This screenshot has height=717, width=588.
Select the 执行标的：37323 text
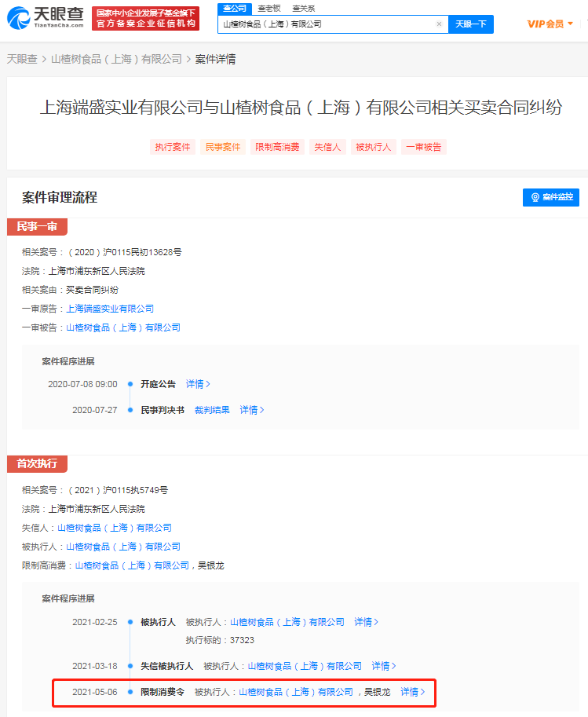[x=220, y=640]
